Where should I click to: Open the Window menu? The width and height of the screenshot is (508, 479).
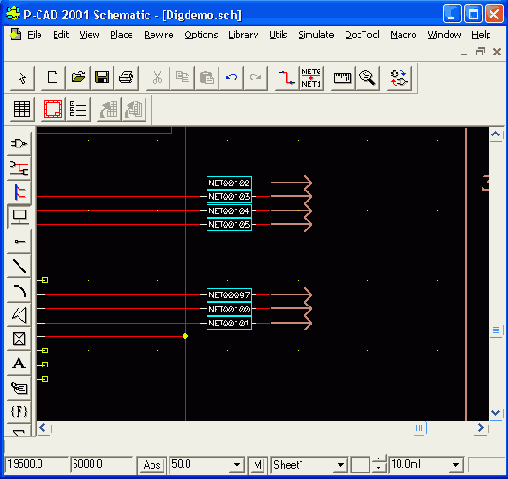[x=444, y=35]
